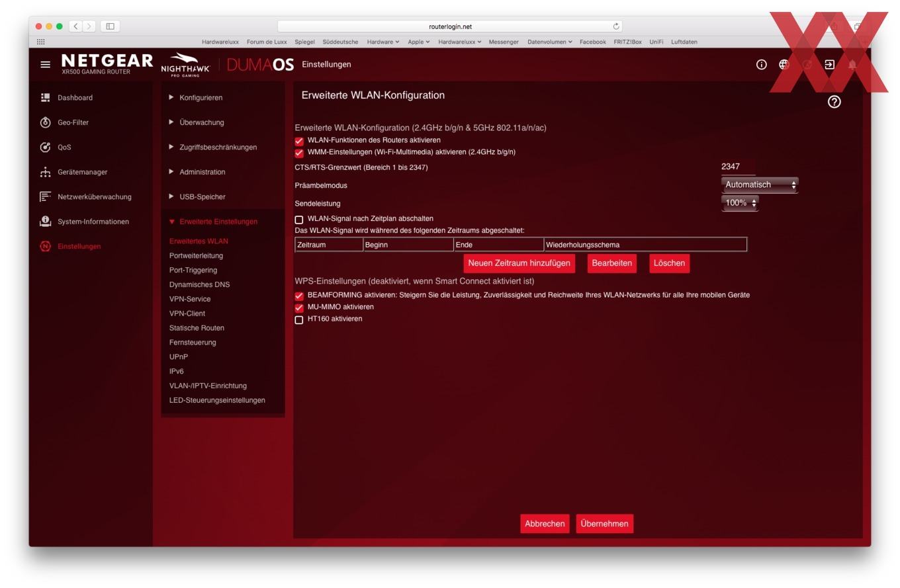Expand the Zugriffsbeschränkungen section
The width and height of the screenshot is (900, 588).
[213, 147]
